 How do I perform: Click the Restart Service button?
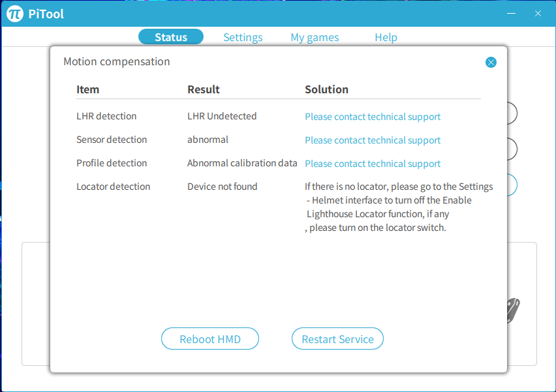[x=337, y=339]
